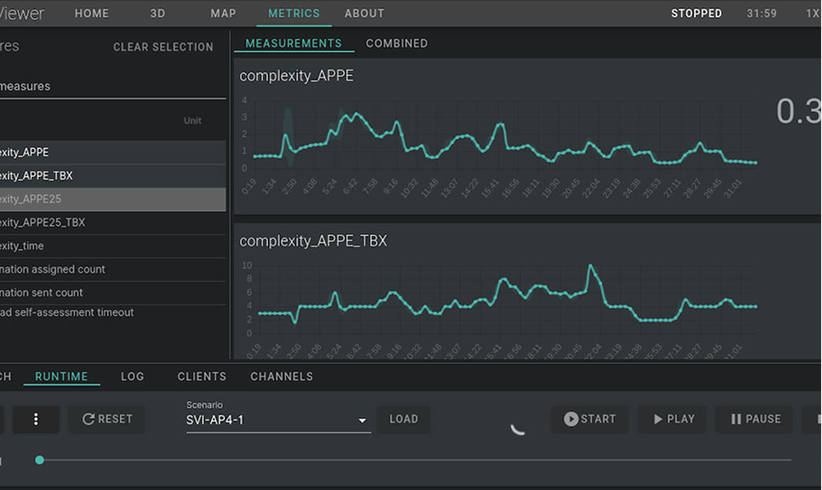Select the complexity_APPE_TBX measure row
Screen dimensions: 822x490
[113, 176]
